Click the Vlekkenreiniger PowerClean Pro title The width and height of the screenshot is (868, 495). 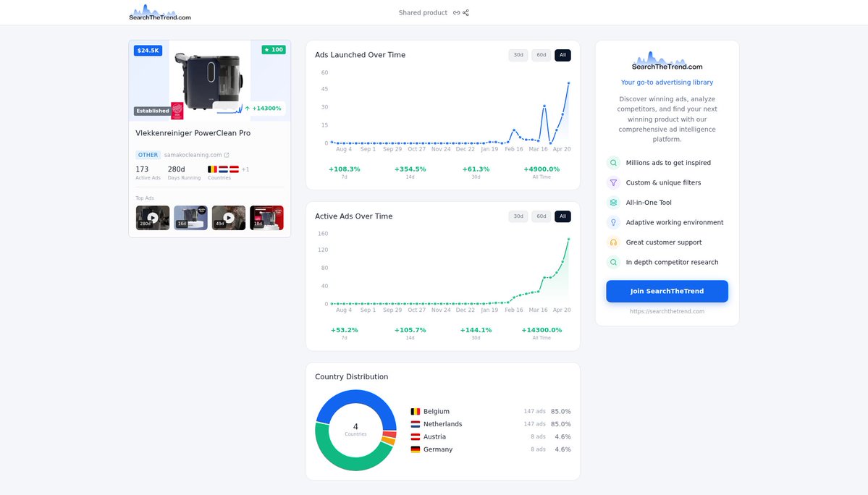point(193,133)
